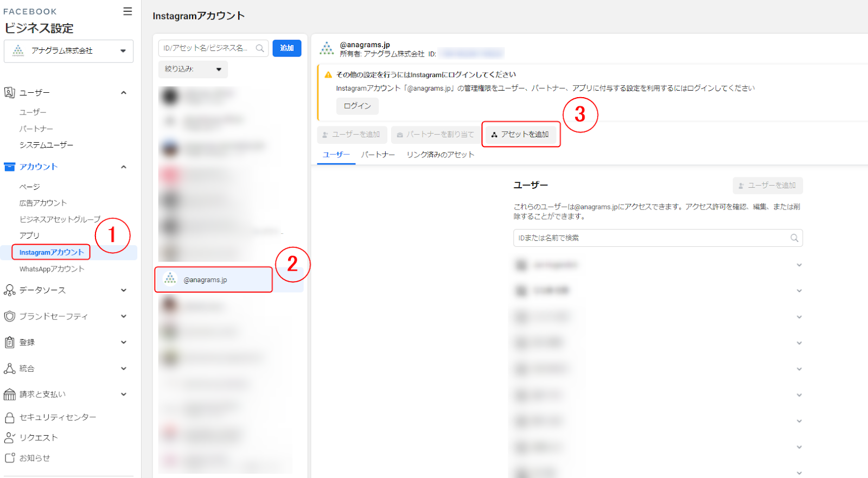Switch to the リンク済みのアセット tab
The height and width of the screenshot is (478, 868).
coord(440,155)
